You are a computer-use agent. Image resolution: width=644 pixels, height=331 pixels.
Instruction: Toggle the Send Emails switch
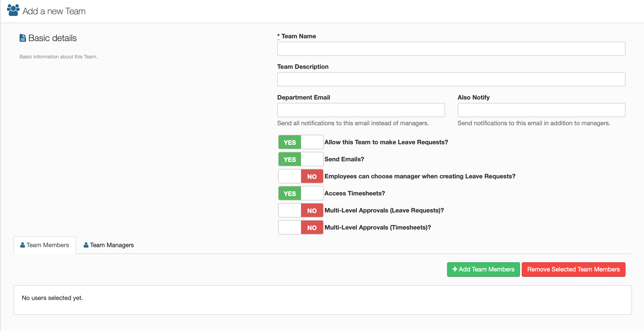[301, 159]
